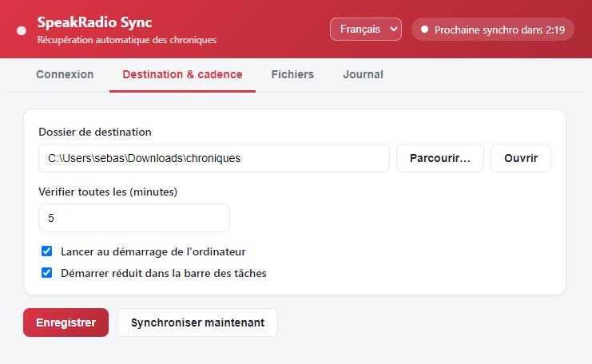
Task: Toggle Démarrer réduit dans la barre des tâches
Action: pos(47,273)
